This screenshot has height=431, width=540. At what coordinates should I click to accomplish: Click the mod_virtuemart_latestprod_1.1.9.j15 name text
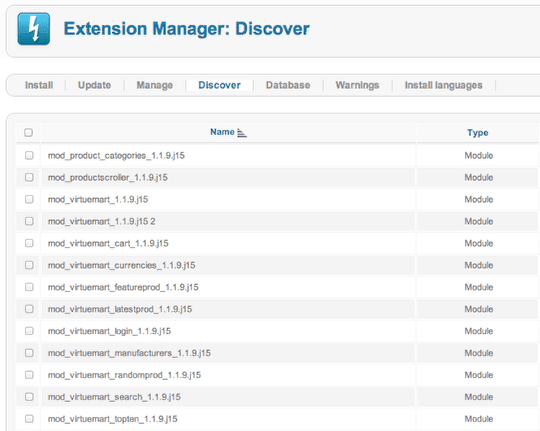tap(120, 309)
